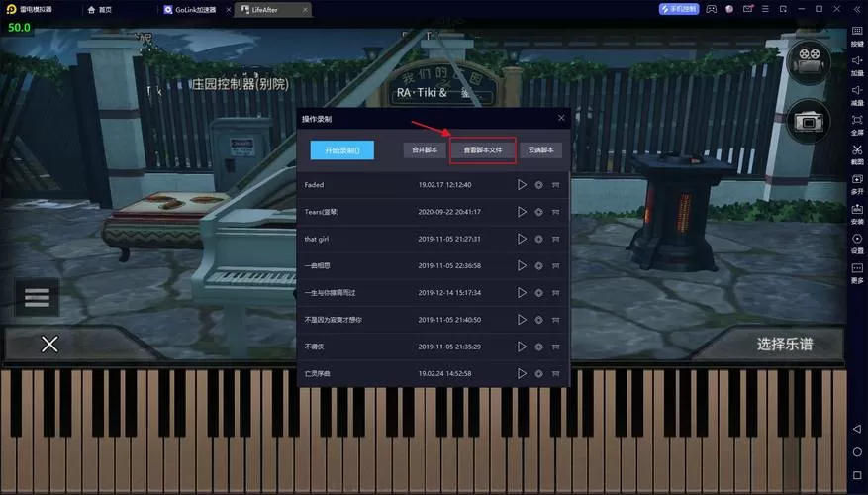Collapse the right sidebar with double chevron
The width and height of the screenshot is (868, 495).
[857, 10]
